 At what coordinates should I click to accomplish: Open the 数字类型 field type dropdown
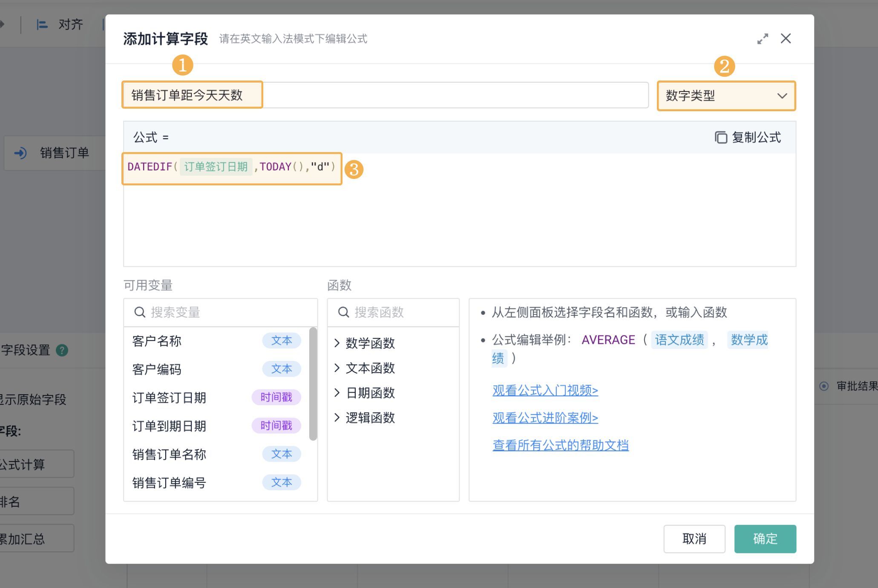726,96
